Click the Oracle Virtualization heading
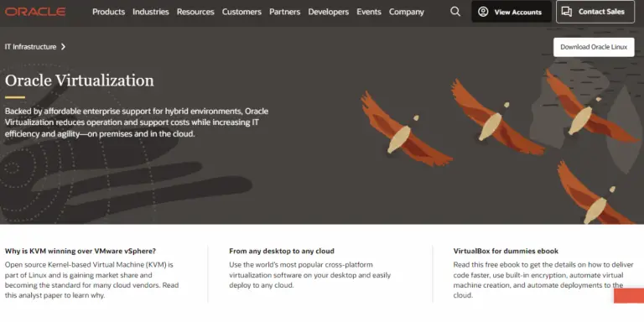Image resolution: width=644 pixels, height=322 pixels. (x=80, y=80)
